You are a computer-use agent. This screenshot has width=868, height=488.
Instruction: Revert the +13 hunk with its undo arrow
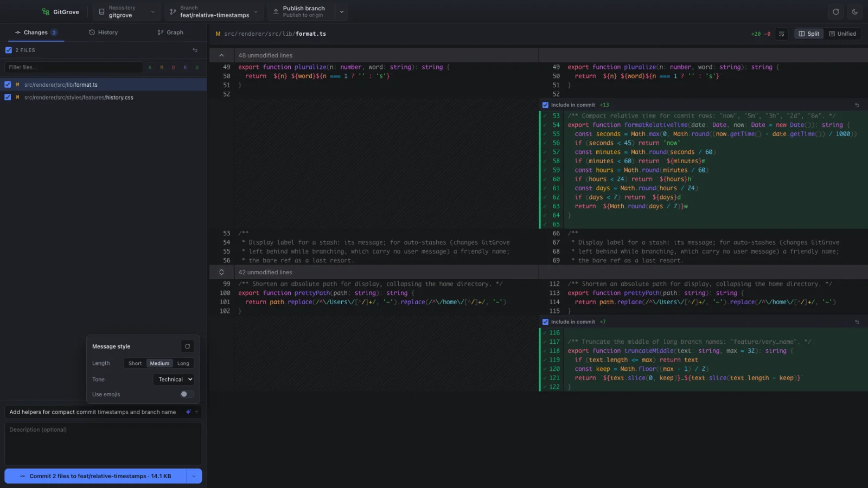click(857, 105)
